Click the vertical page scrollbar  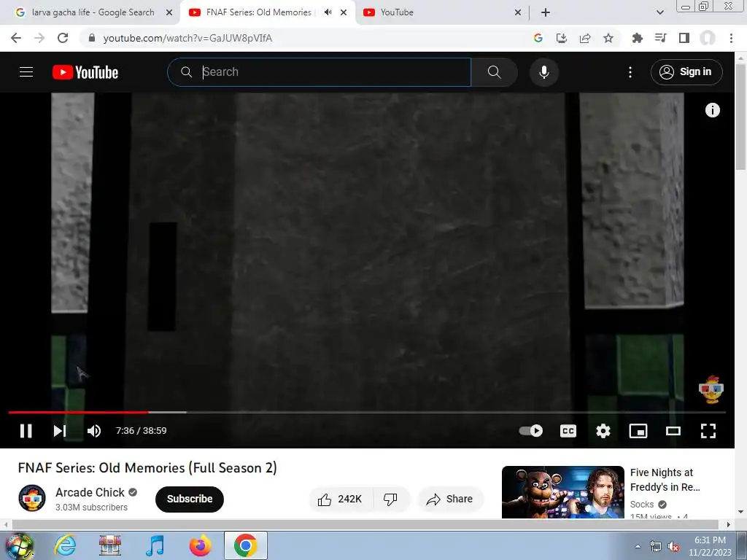tap(740, 117)
